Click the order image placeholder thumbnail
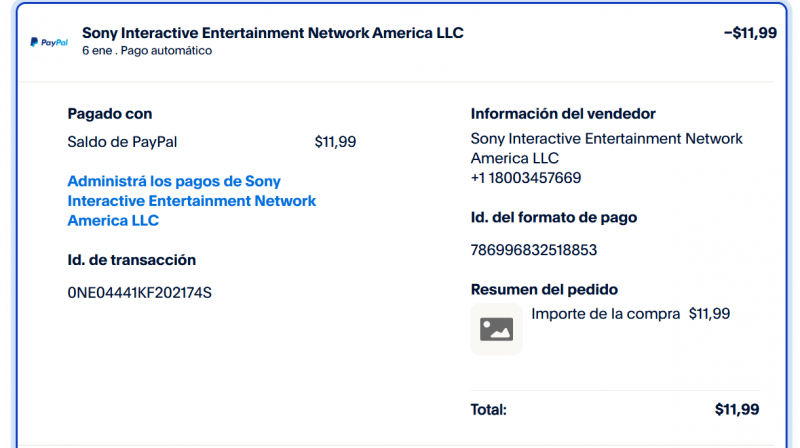The width and height of the screenshot is (800, 448). tap(496, 329)
